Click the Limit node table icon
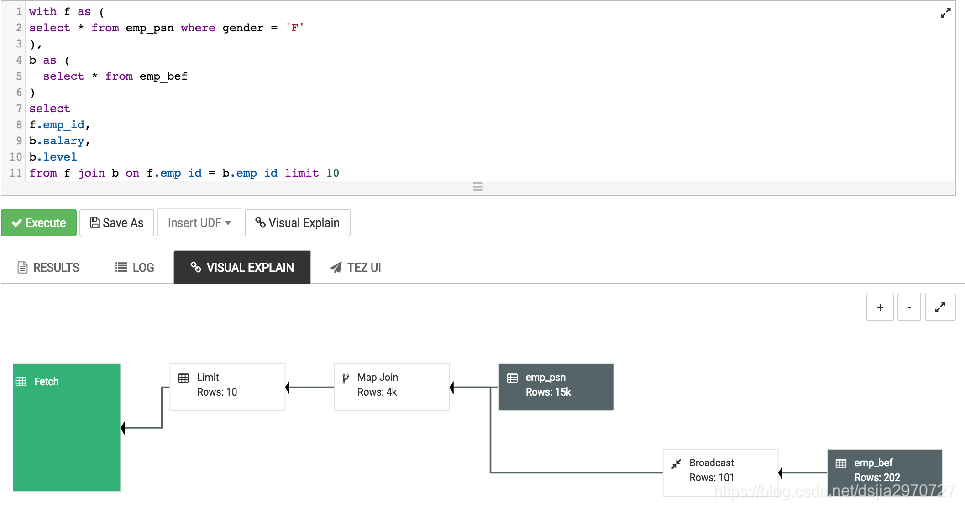This screenshot has height=510, width=965. click(183, 378)
